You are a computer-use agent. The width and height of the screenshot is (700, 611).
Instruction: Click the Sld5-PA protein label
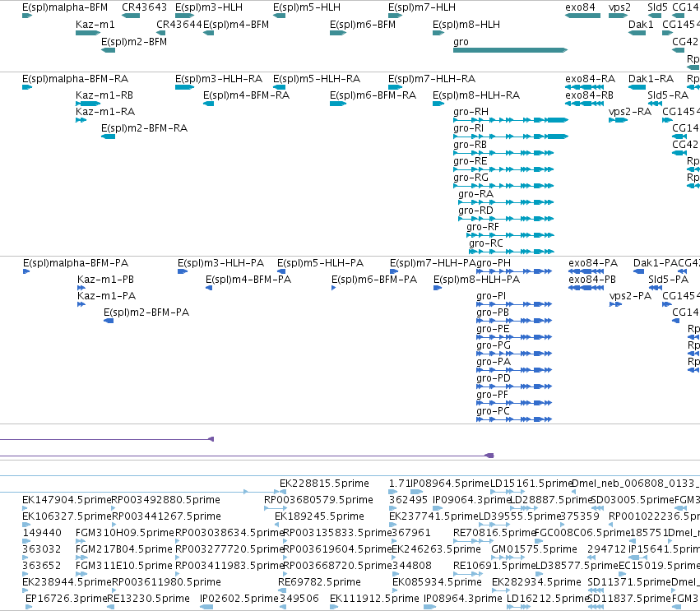(x=668, y=280)
